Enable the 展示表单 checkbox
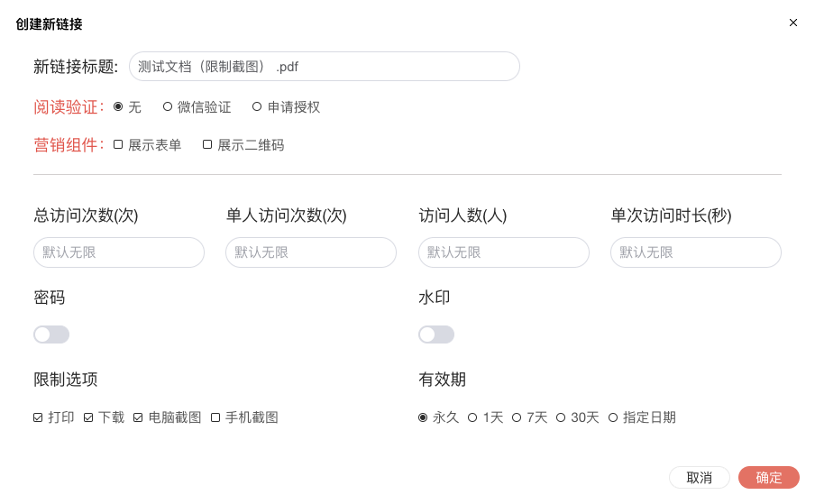This screenshot has height=504, width=815. click(x=118, y=144)
